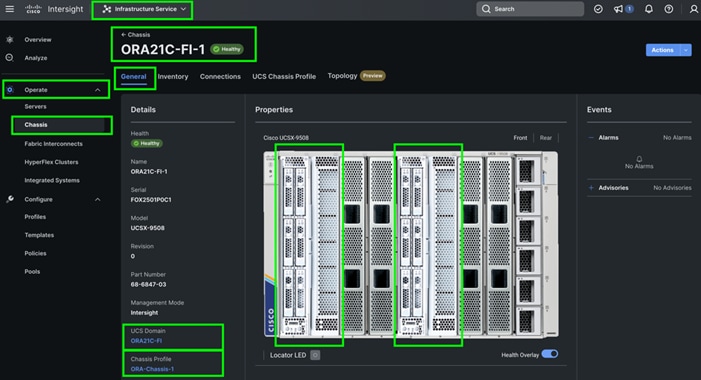The height and width of the screenshot is (380, 701).
Task: Show the Front view of the chassis
Action: (520, 138)
